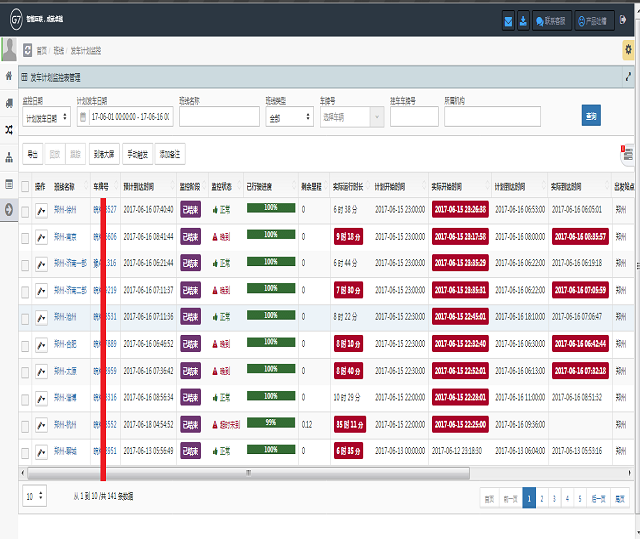Open settings via the yellow gear icon
The height and width of the screenshot is (539, 640).
coord(628,49)
